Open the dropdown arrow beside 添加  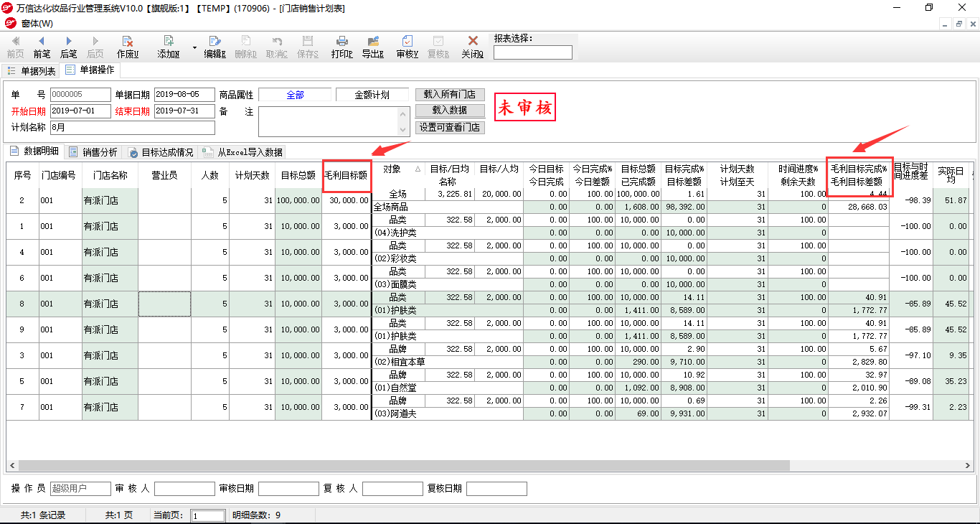tap(194, 47)
